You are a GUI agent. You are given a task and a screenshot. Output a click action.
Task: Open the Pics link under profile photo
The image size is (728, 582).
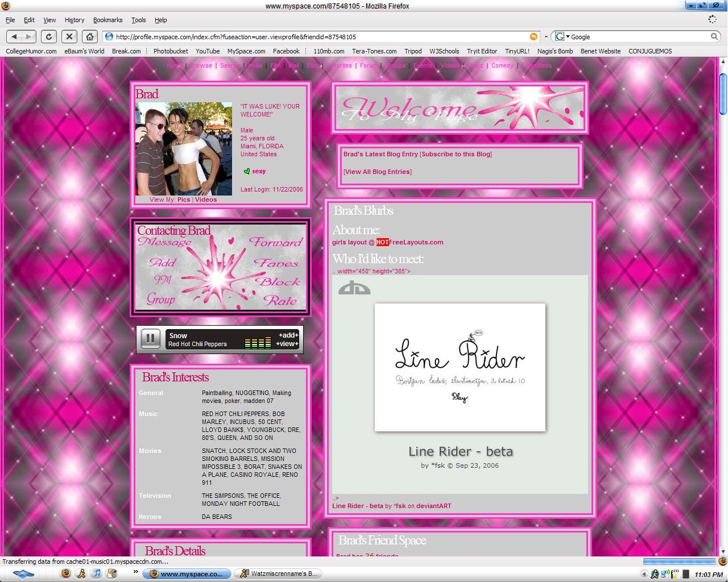pyautogui.click(x=184, y=199)
